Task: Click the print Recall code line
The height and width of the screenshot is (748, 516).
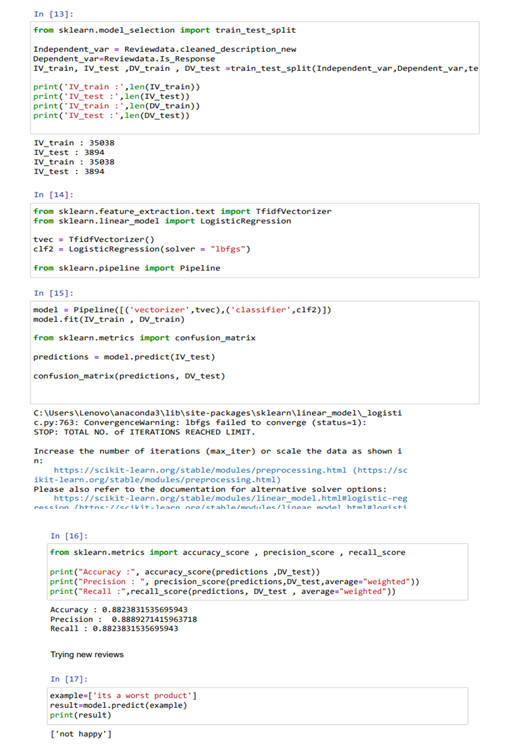Action: click(x=223, y=592)
